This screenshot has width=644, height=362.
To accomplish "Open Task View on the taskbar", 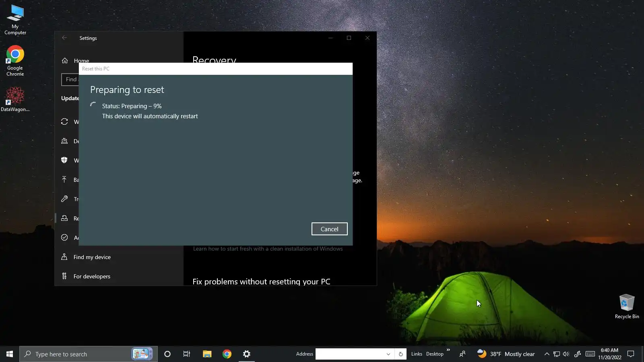I will (187, 354).
